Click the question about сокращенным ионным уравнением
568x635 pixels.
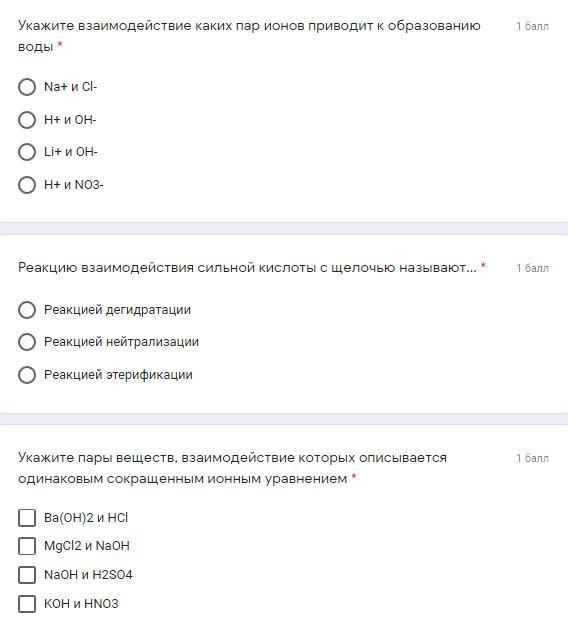(232, 468)
